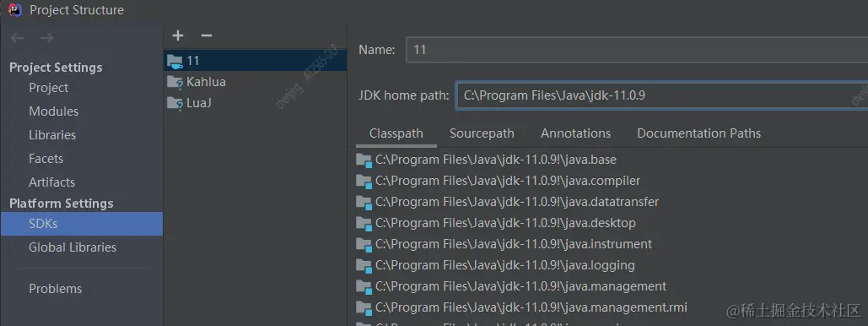Click the Project Settings heading

(x=56, y=68)
